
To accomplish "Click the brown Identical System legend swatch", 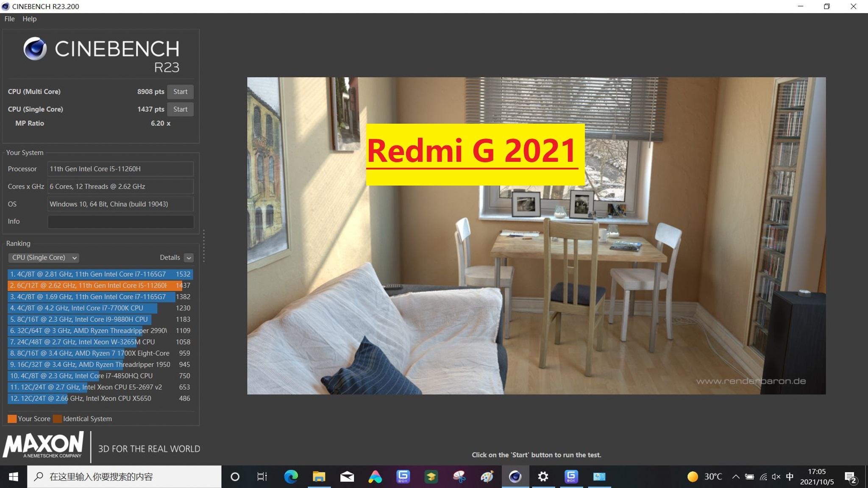I will coord(57,419).
